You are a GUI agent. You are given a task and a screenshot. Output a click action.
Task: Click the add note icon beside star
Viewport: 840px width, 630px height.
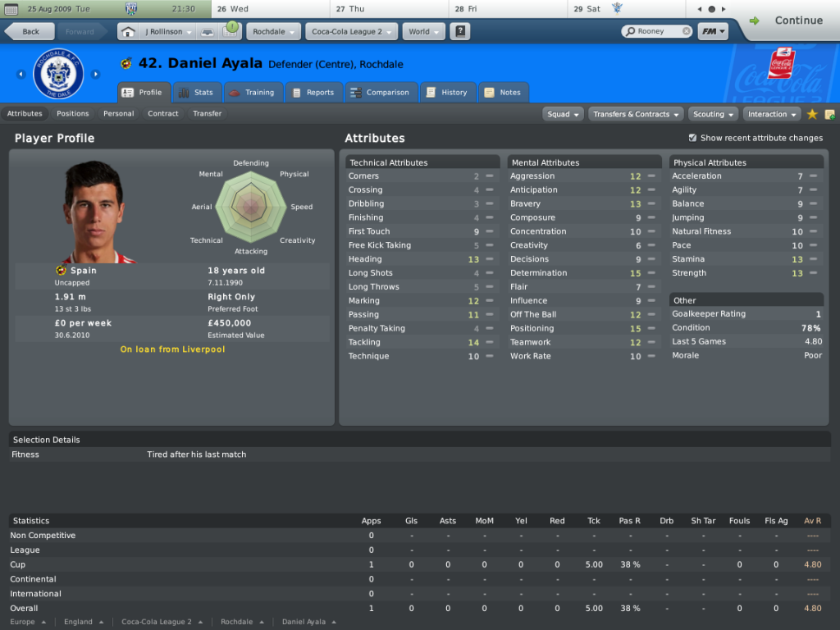(829, 114)
